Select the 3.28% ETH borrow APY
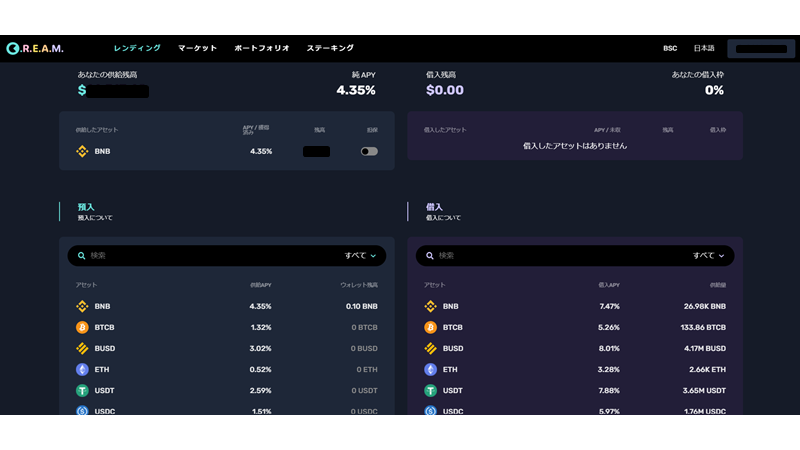Viewport: 800px width, 450px height. pos(609,369)
